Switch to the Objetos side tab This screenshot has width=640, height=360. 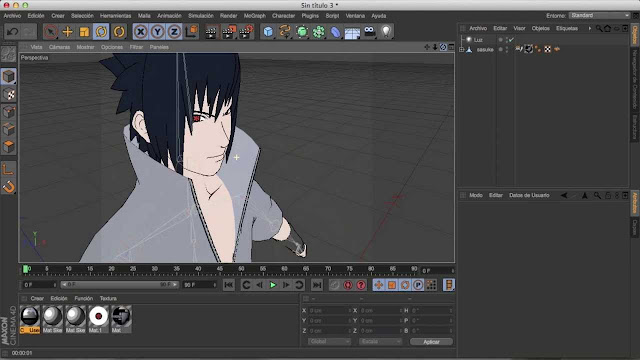635,35
